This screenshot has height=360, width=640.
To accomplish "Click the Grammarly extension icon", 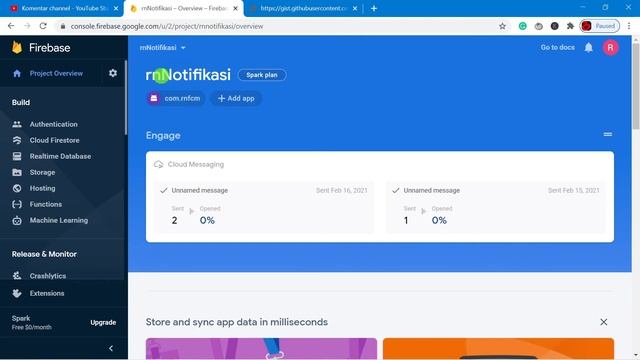I will click(x=522, y=26).
